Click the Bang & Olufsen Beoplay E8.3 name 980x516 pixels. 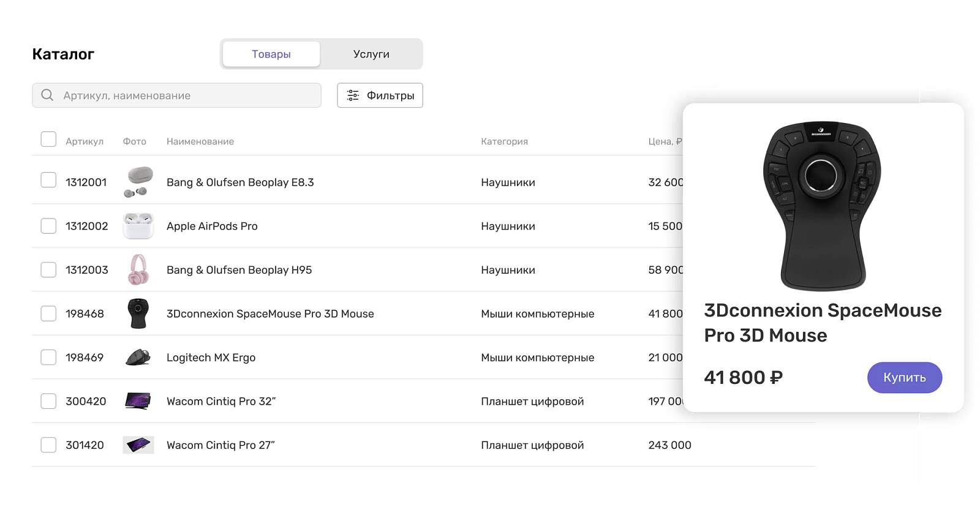(240, 182)
